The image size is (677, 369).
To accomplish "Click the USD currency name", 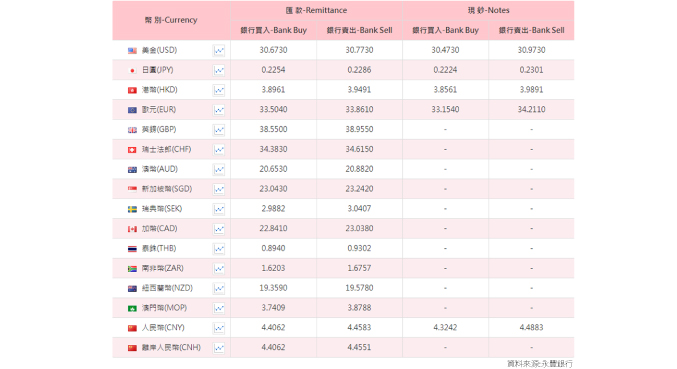I will (159, 50).
